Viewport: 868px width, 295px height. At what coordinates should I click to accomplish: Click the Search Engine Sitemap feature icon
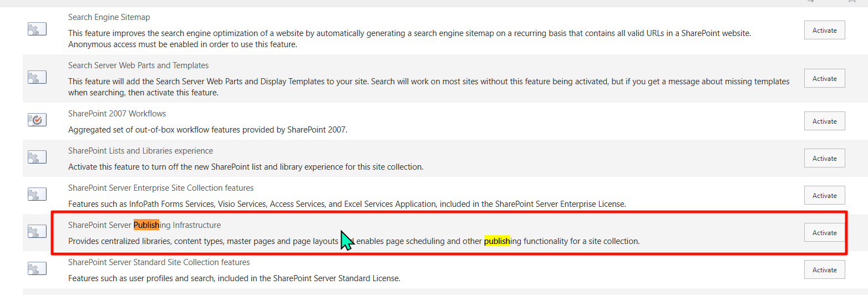click(x=37, y=29)
